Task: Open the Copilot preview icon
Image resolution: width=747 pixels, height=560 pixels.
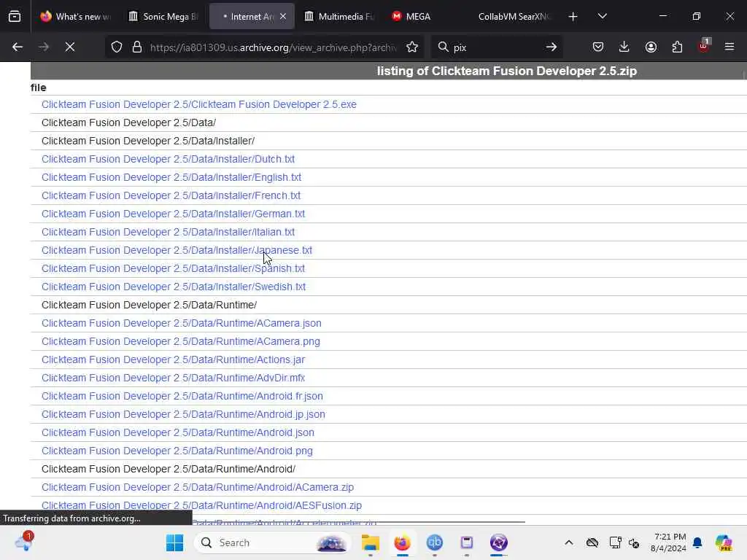Action: pyautogui.click(x=724, y=542)
